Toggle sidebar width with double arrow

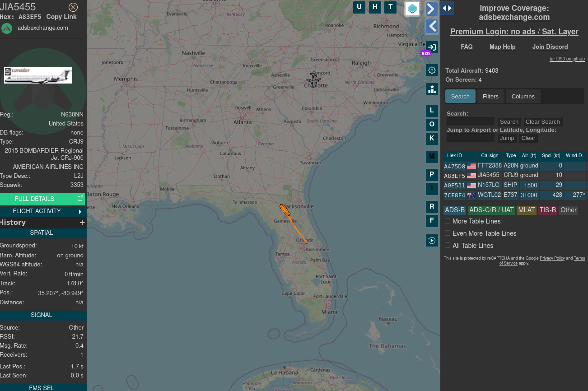[447, 8]
